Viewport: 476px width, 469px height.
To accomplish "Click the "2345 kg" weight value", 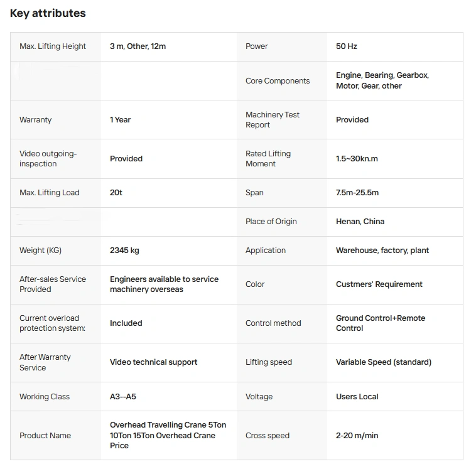I will click(x=124, y=251).
